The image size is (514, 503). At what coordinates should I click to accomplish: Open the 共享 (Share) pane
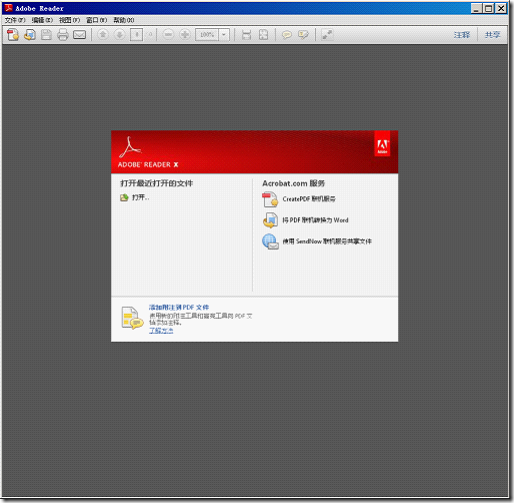tap(492, 35)
